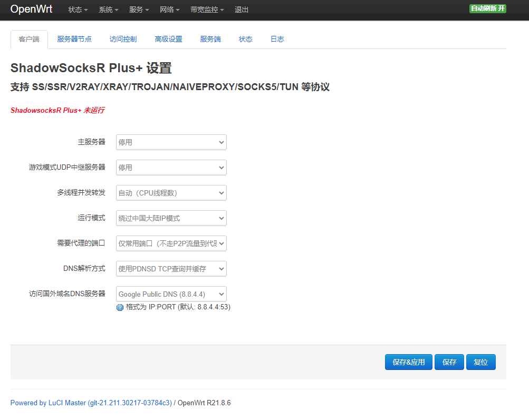Open the 主服务器 dropdown

pos(171,142)
